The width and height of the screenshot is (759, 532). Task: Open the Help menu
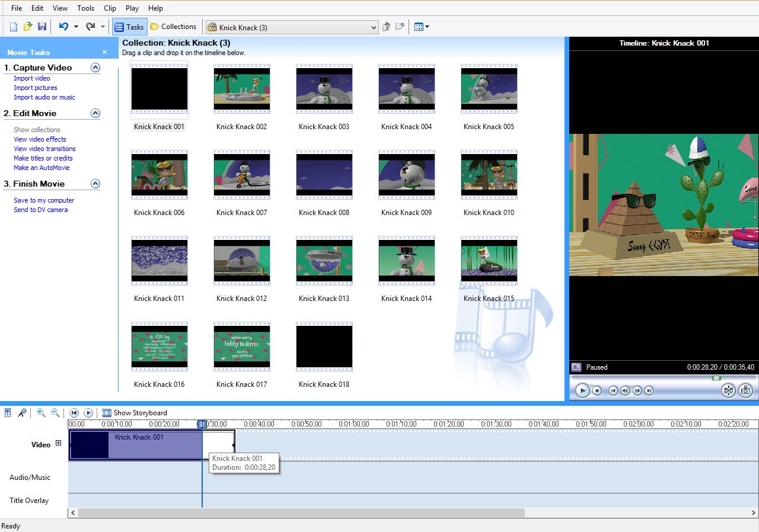[155, 8]
